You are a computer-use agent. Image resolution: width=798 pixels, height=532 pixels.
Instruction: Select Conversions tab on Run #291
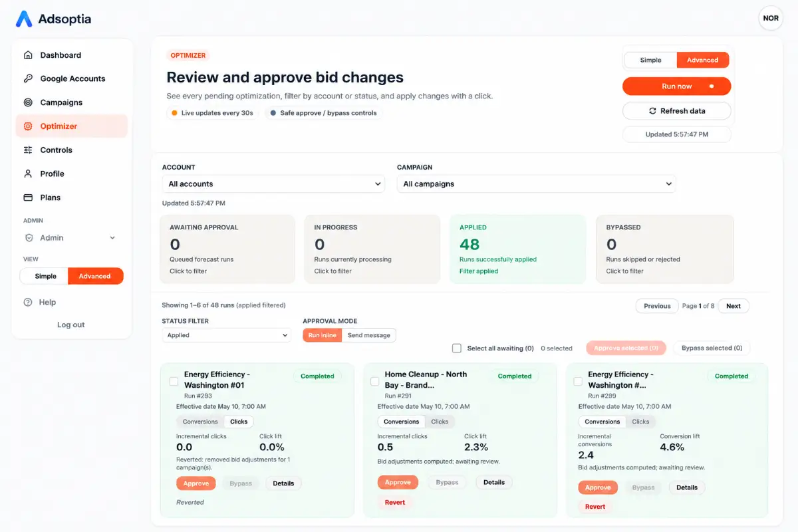pyautogui.click(x=402, y=422)
